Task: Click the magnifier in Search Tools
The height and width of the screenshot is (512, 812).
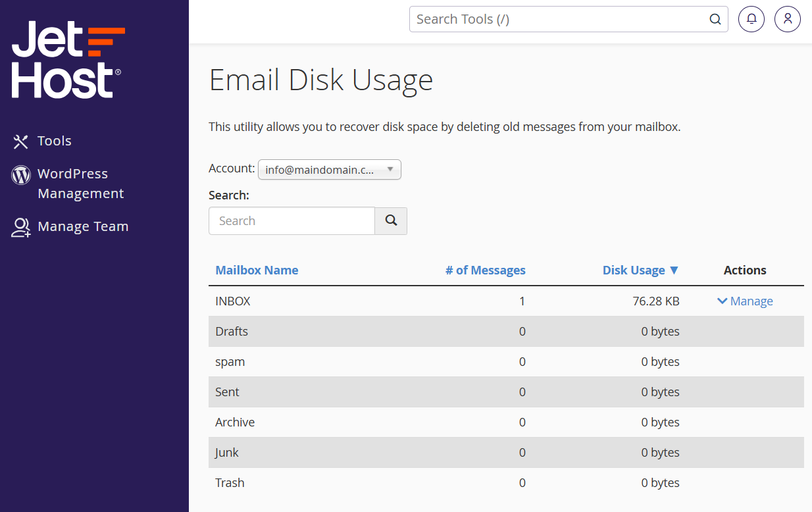Action: point(715,19)
